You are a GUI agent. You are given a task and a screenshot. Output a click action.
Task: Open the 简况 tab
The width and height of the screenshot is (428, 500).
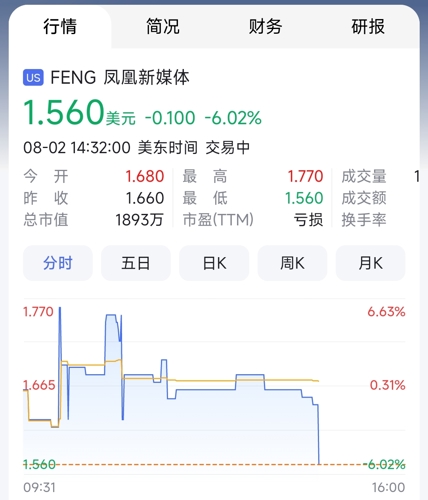pyautogui.click(x=163, y=26)
